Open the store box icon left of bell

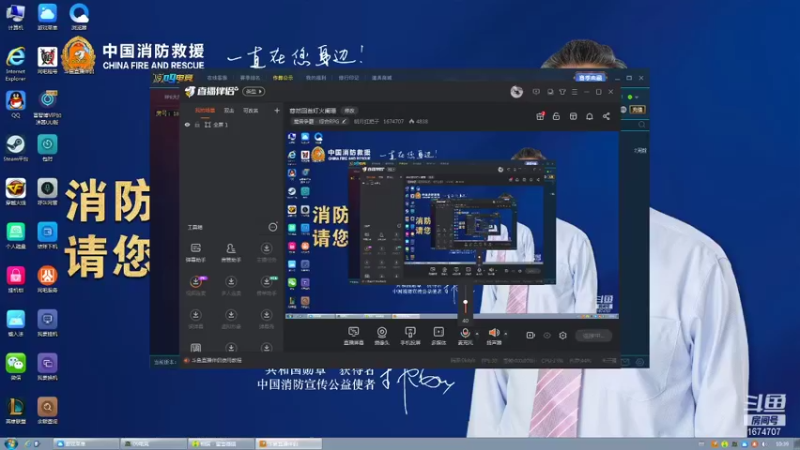(x=573, y=116)
